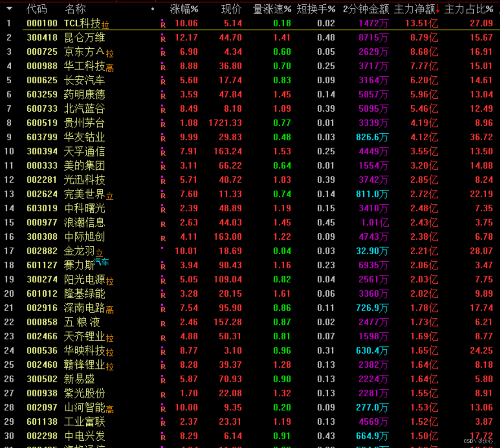Sort by 主力占比% column header
This screenshot has height=448, width=500.
point(469,9)
